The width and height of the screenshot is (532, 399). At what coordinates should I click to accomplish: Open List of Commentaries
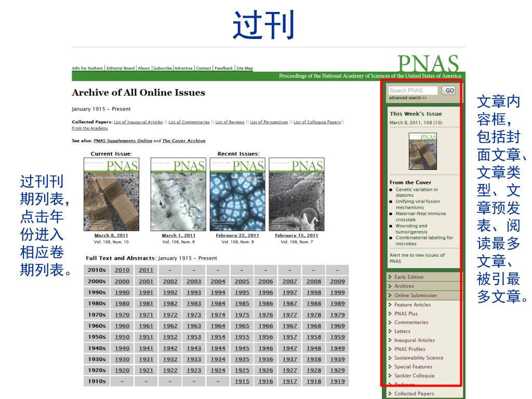[x=189, y=122]
